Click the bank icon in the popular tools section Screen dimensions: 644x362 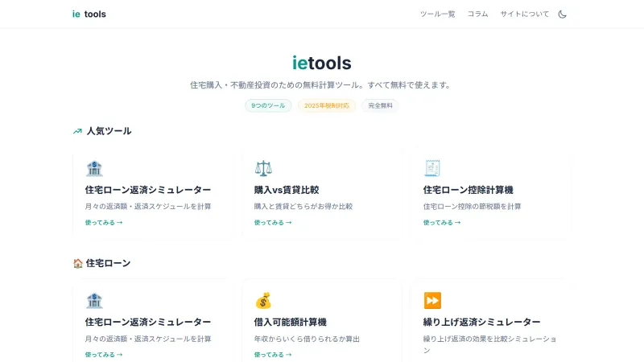tap(94, 168)
